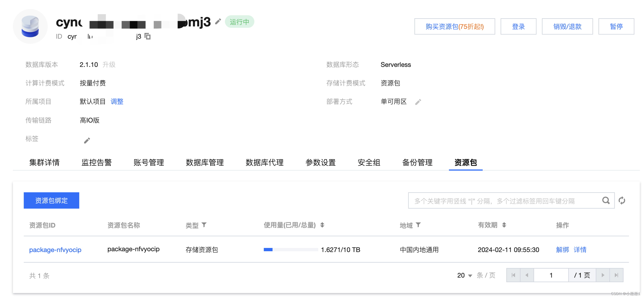
Task: Click the 高IO版 transmission link value
Action: point(89,120)
